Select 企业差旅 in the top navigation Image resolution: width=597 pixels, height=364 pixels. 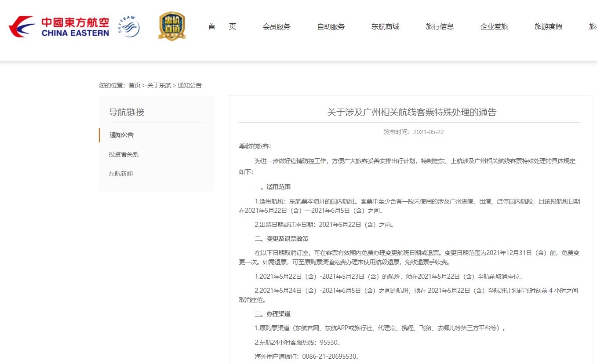(494, 26)
